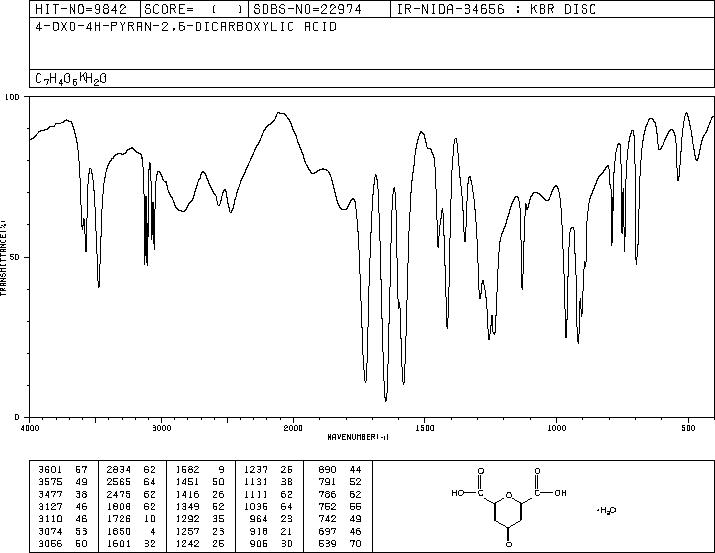This screenshot has height=553, width=715.
Task: Select peak table entry 1416
Action: coord(200,494)
